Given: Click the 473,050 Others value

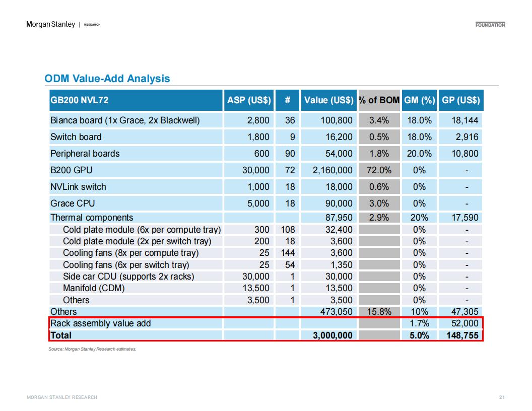Looking at the screenshot, I should click(x=336, y=312).
